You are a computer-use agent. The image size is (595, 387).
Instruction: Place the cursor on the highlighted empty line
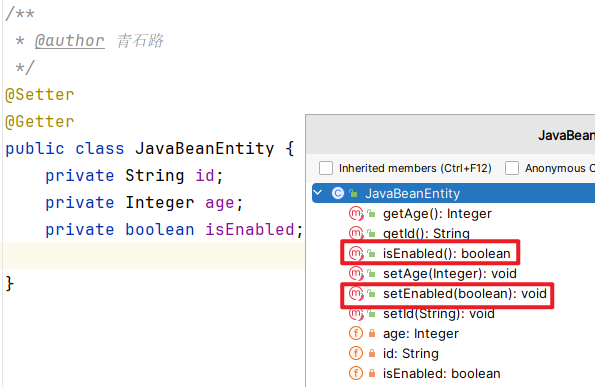click(154, 255)
